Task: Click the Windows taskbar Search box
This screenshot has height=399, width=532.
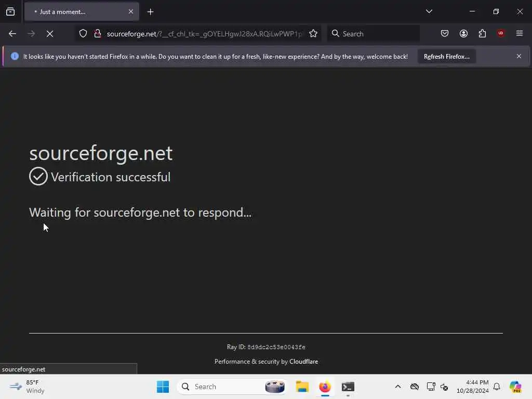Action: pyautogui.click(x=232, y=387)
